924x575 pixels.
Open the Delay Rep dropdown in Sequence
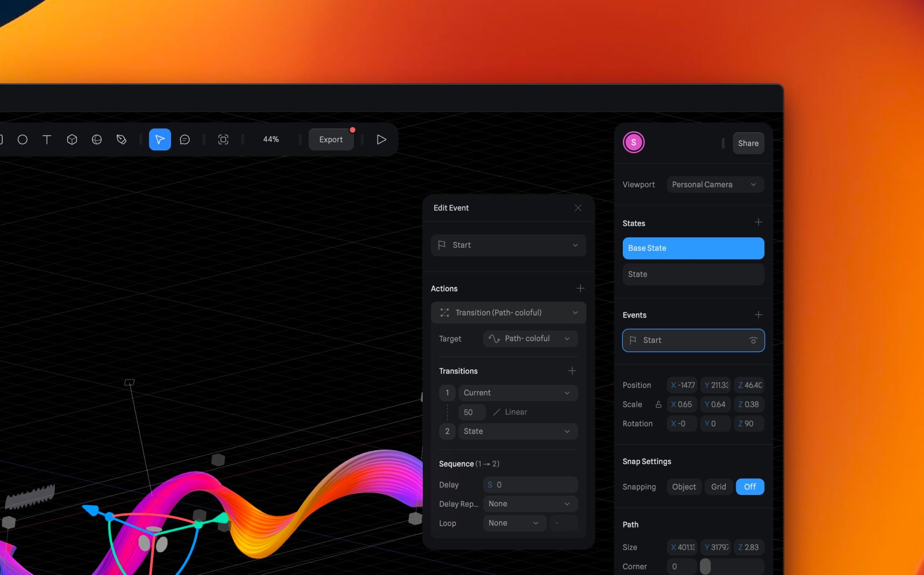[529, 504]
